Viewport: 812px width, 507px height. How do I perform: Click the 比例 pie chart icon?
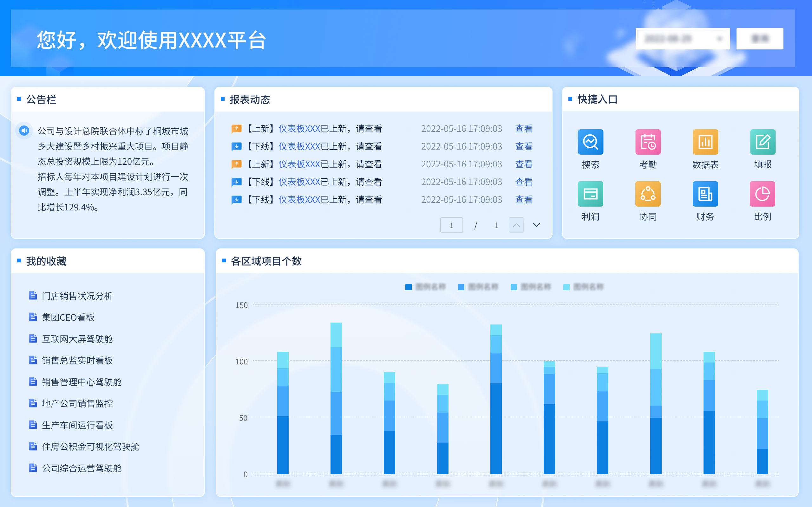tap(762, 194)
